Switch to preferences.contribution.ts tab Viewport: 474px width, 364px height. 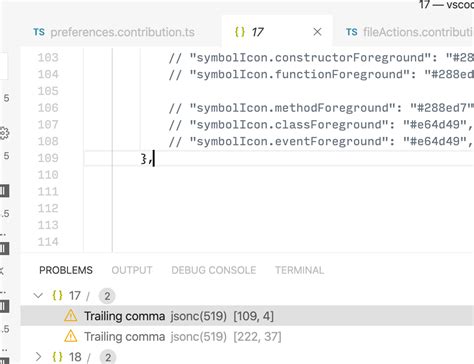coord(114,32)
